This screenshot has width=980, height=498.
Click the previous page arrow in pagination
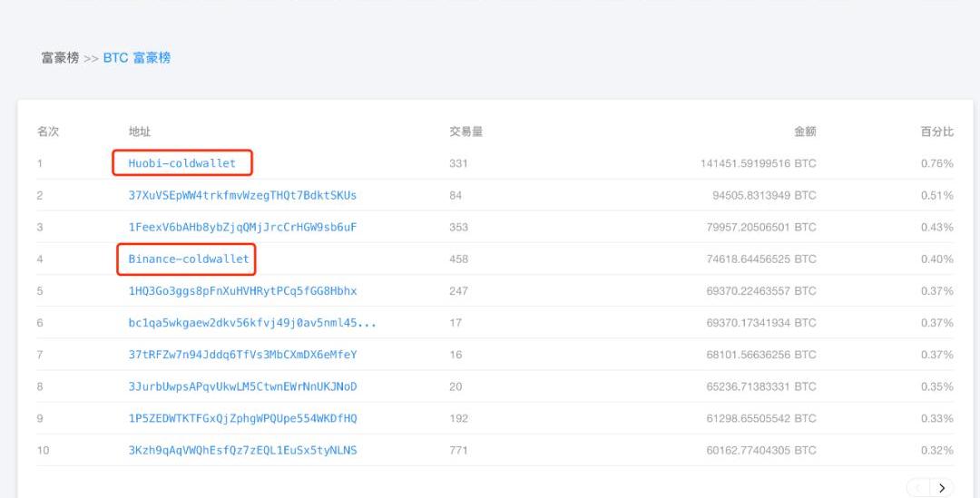[918, 488]
